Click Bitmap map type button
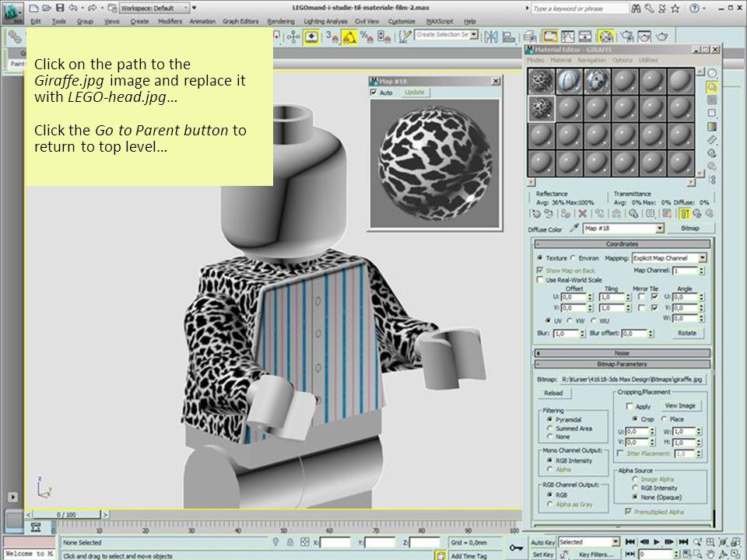Image resolution: width=747 pixels, height=560 pixels. [690, 229]
